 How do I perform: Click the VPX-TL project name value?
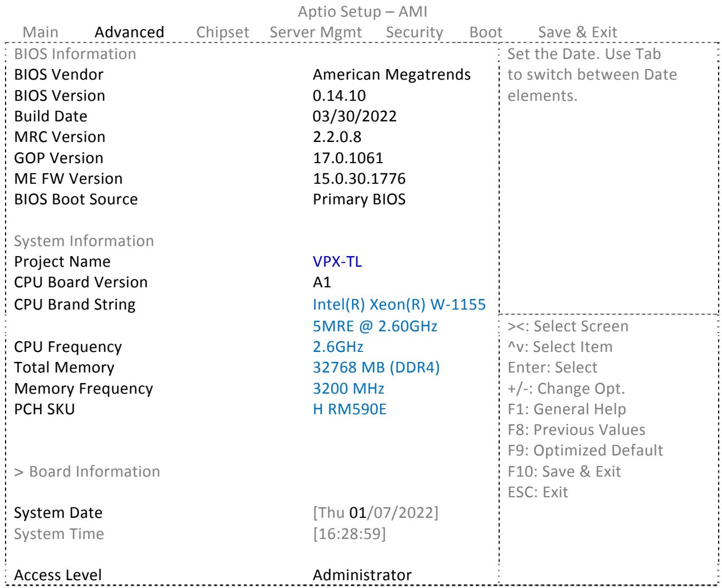(x=338, y=261)
